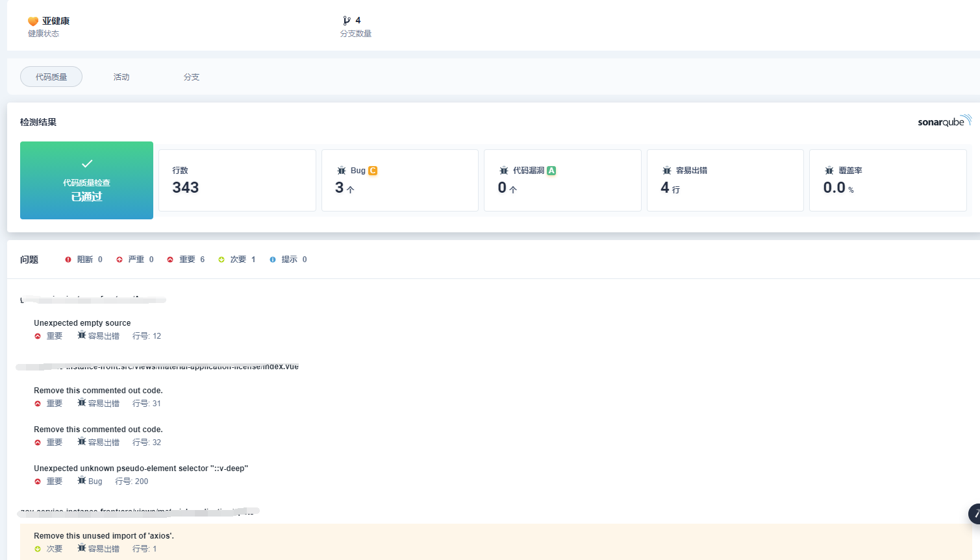Open the 活动 tab
The image size is (980, 560).
tap(121, 77)
